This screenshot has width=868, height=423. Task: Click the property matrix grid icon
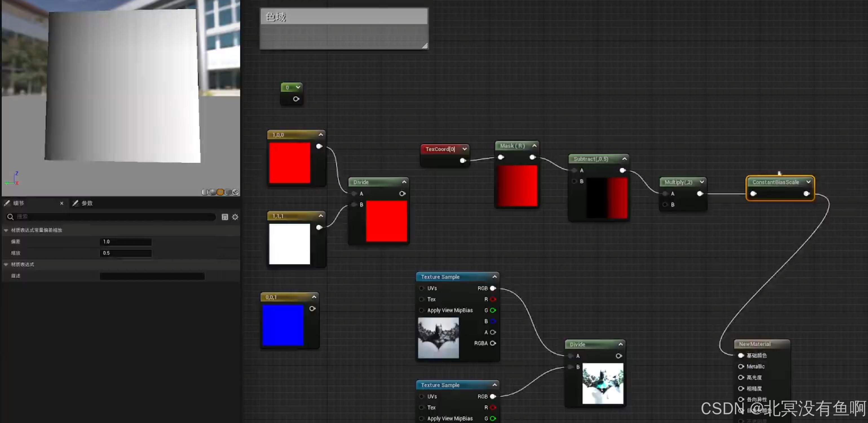click(x=225, y=217)
